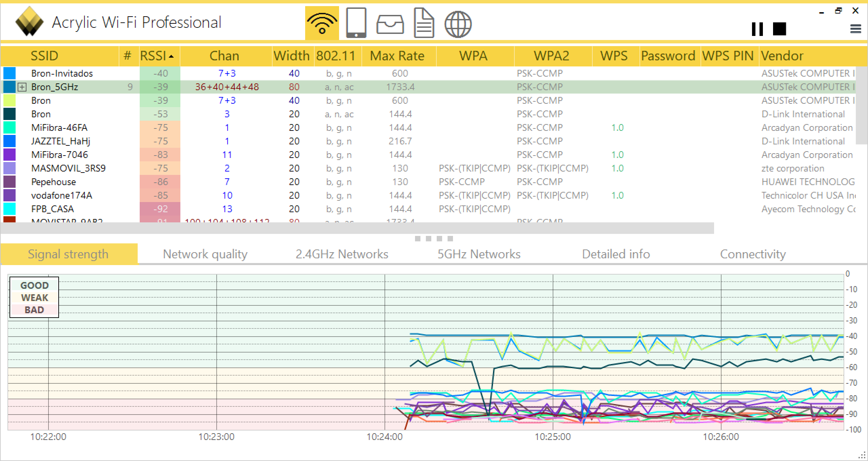
Task: Toggle the Bron-Invitados color swatch
Action: point(9,74)
